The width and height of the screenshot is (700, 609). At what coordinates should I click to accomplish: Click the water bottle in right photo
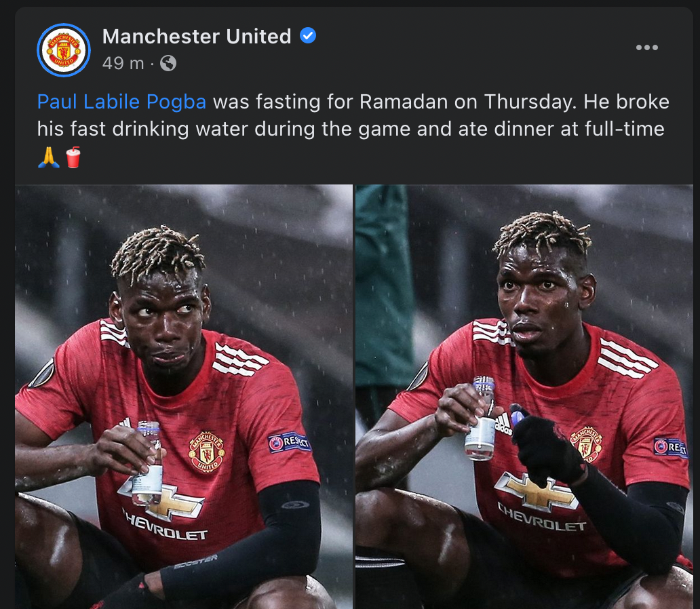click(x=480, y=418)
